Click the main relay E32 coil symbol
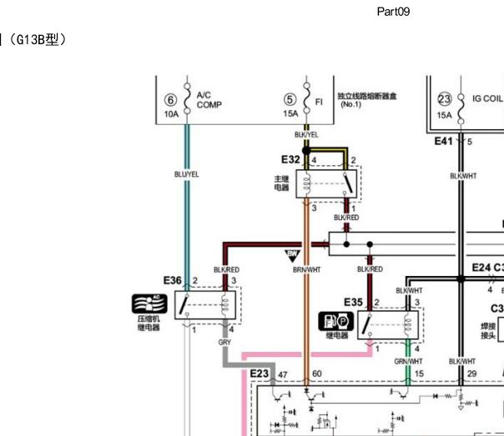The height and width of the screenshot is (436, 504). 307,184
